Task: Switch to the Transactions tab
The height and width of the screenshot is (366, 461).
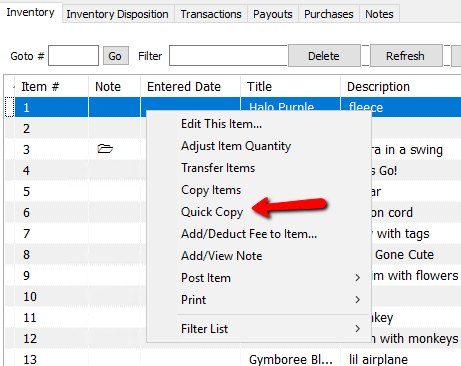Action: 211,14
